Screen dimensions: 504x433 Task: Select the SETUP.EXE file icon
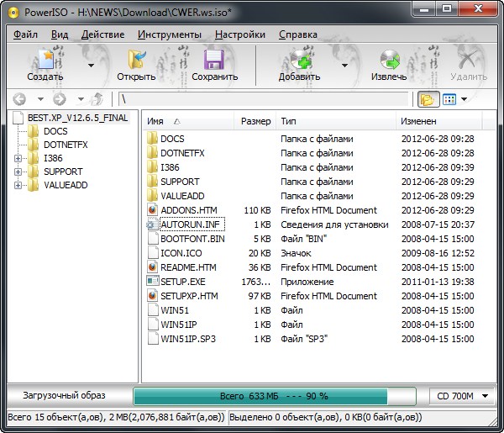click(152, 282)
